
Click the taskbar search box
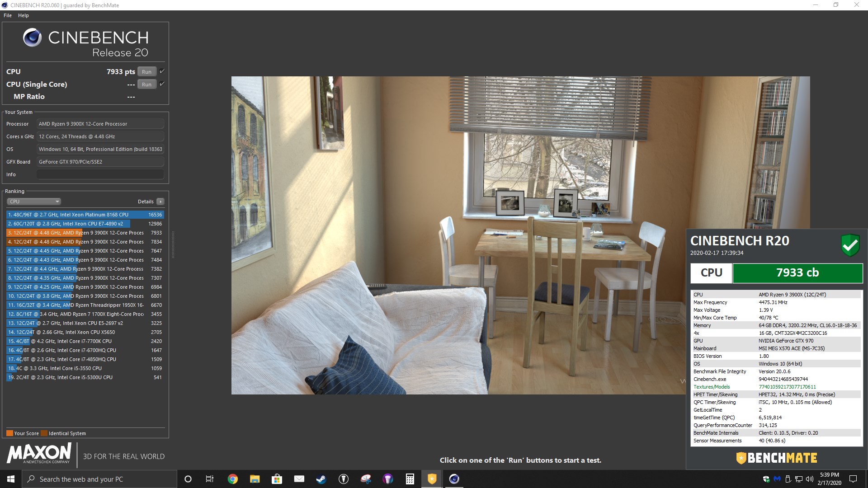click(x=99, y=479)
